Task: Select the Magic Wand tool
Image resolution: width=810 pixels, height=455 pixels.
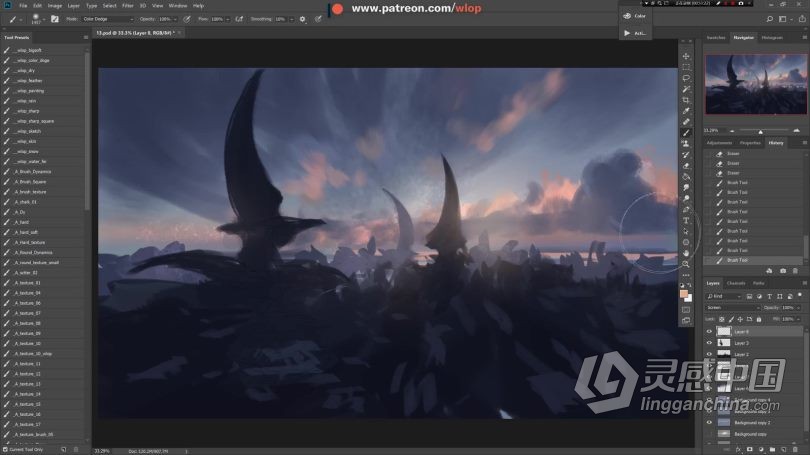Action: click(686, 89)
